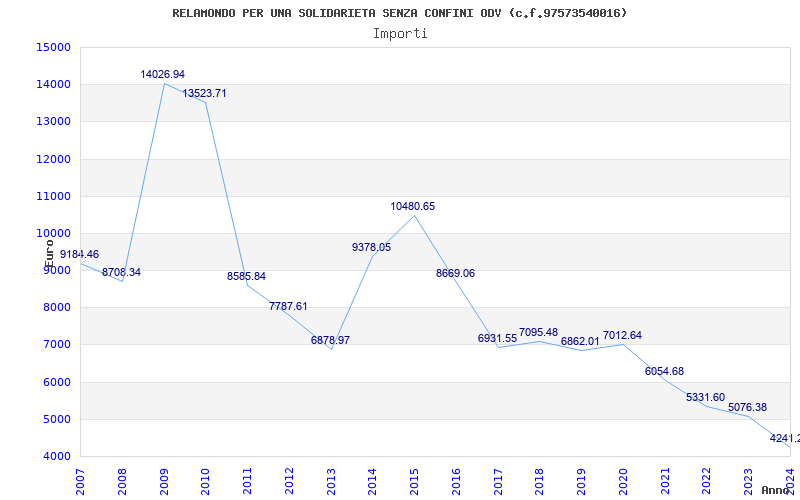Click the 2019 x-axis year label
Image resolution: width=800 pixels, height=500 pixels.
coord(582,482)
